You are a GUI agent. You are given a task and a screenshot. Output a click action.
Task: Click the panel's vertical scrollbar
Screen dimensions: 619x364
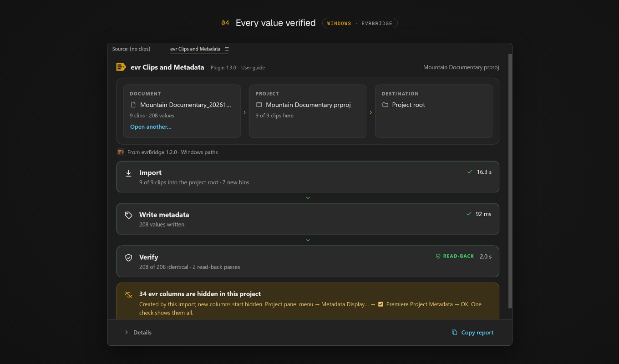510,181
